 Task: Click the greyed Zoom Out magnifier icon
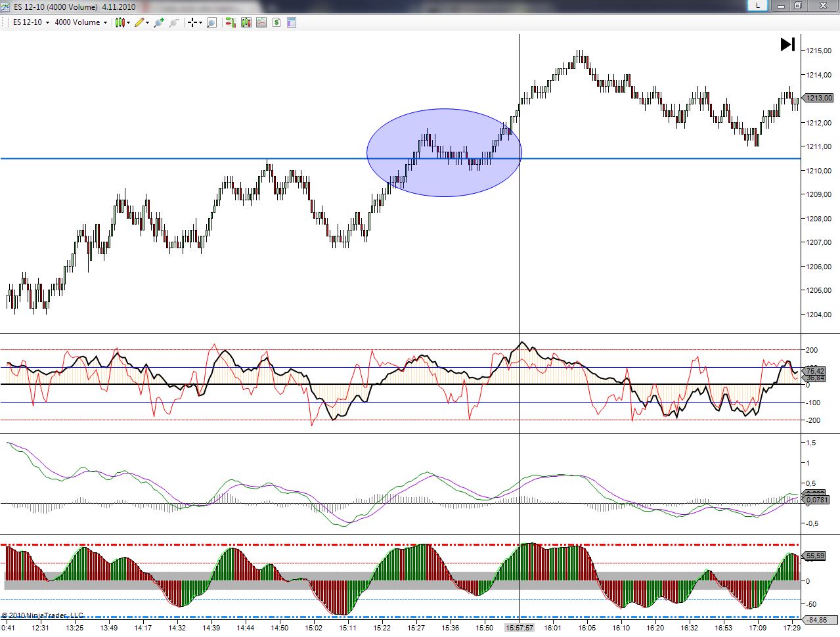tap(174, 22)
